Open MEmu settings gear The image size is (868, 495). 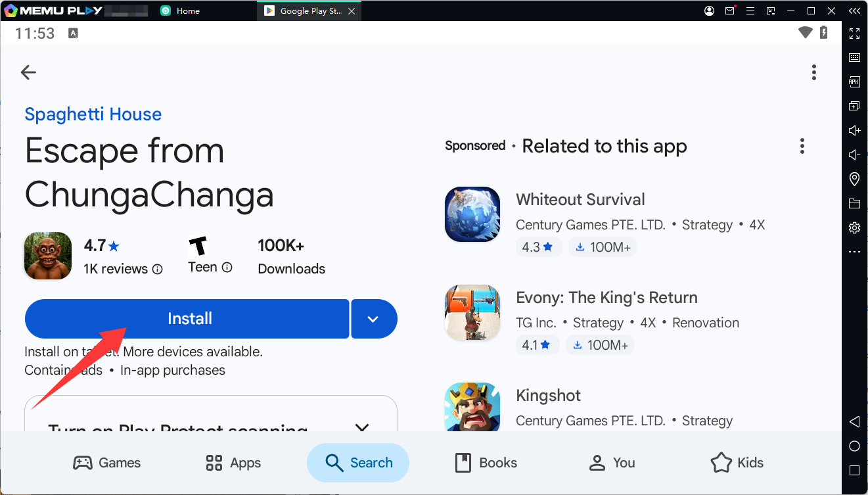854,227
